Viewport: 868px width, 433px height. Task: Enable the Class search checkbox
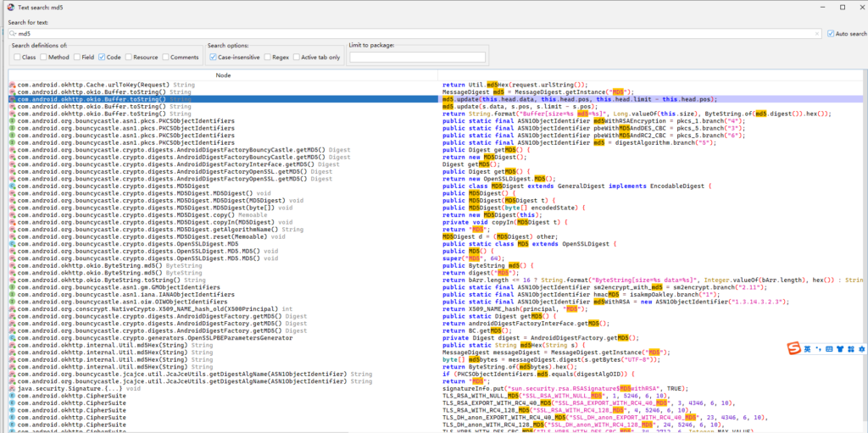point(18,58)
